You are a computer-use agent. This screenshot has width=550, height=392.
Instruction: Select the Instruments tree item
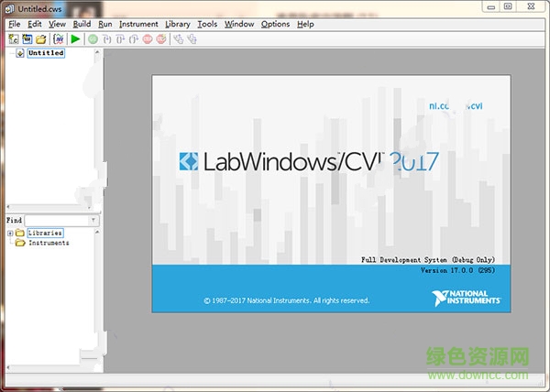coord(49,243)
